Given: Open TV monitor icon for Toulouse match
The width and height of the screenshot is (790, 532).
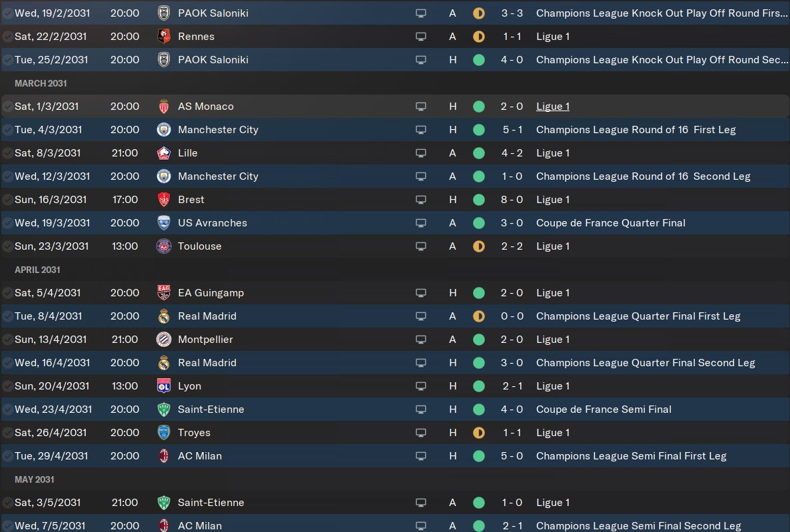Looking at the screenshot, I should click(421, 246).
